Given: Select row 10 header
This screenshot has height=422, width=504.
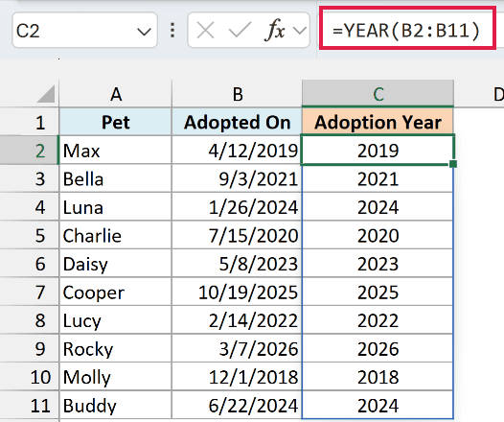Looking at the screenshot, I should coord(30,377).
